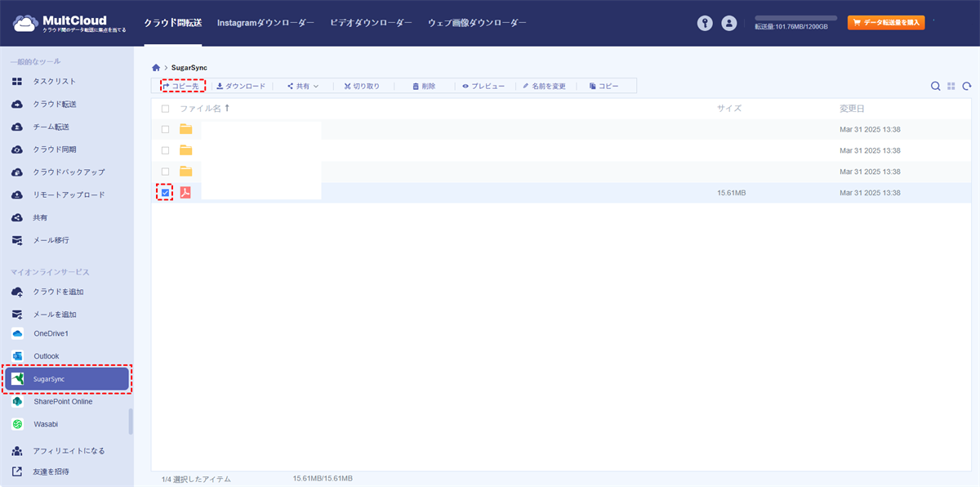Image resolution: width=980 pixels, height=487 pixels.
Task: Click the PDF file icon
Action: click(x=185, y=193)
